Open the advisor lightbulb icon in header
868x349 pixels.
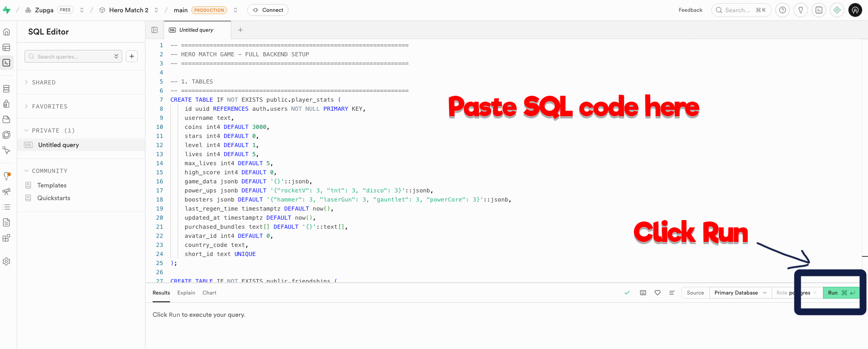pyautogui.click(x=801, y=10)
